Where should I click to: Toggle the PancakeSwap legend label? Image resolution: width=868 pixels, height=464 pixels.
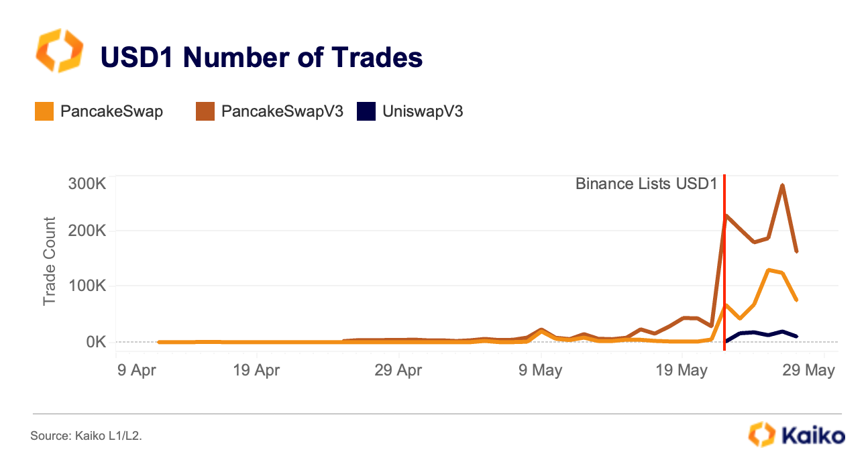[111, 111]
